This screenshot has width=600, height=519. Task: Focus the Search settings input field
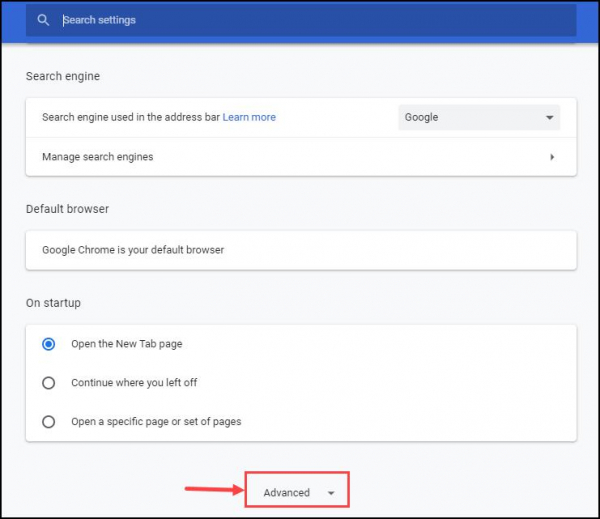click(x=300, y=20)
